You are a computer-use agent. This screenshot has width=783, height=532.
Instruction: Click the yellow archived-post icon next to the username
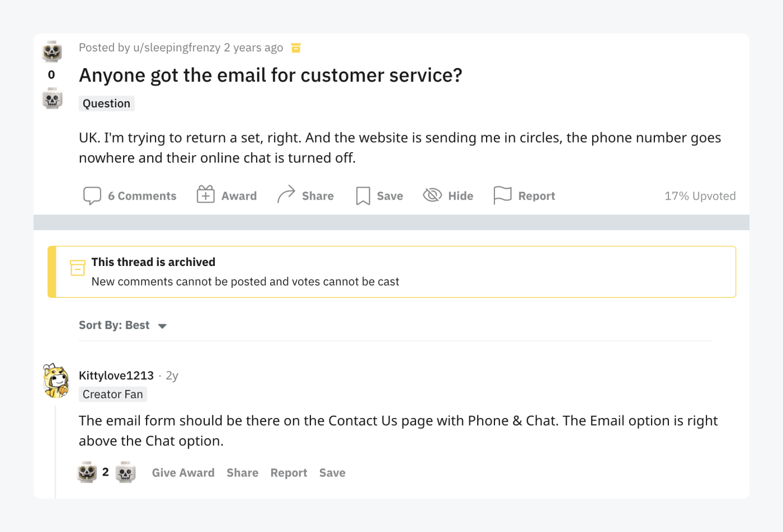coord(295,47)
